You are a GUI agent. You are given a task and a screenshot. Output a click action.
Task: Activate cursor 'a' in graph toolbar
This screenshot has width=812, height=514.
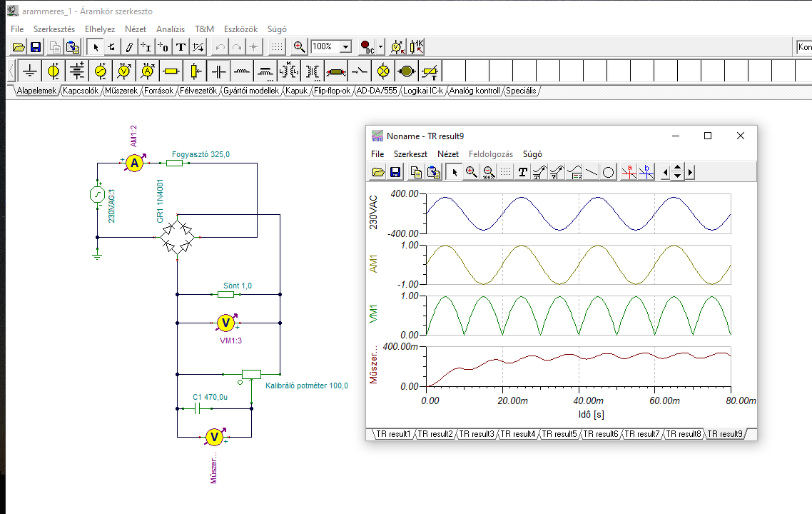pos(629,172)
